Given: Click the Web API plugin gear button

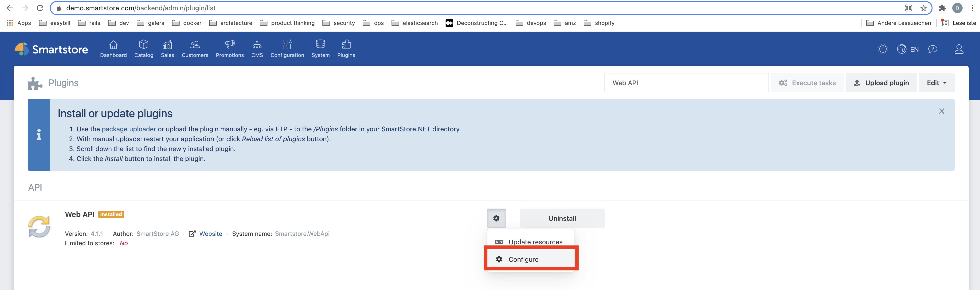Looking at the screenshot, I should click(497, 218).
